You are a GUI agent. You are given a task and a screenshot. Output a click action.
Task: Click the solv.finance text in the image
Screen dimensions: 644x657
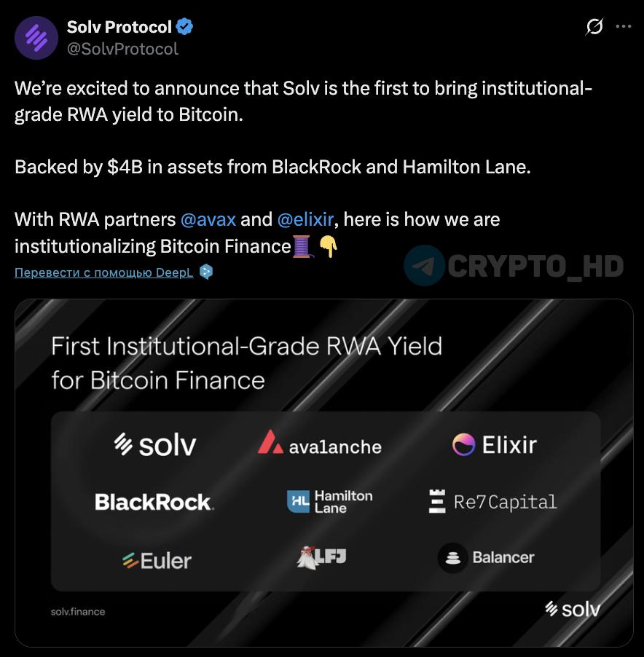(78, 612)
